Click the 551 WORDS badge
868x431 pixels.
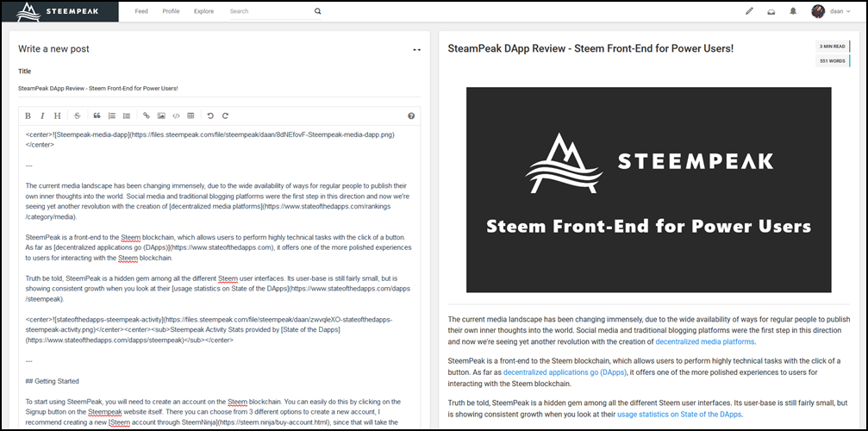(833, 61)
